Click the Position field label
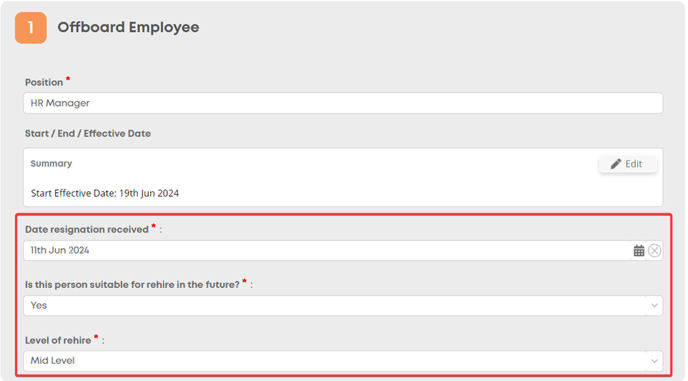This screenshot has height=381, width=688. (44, 82)
